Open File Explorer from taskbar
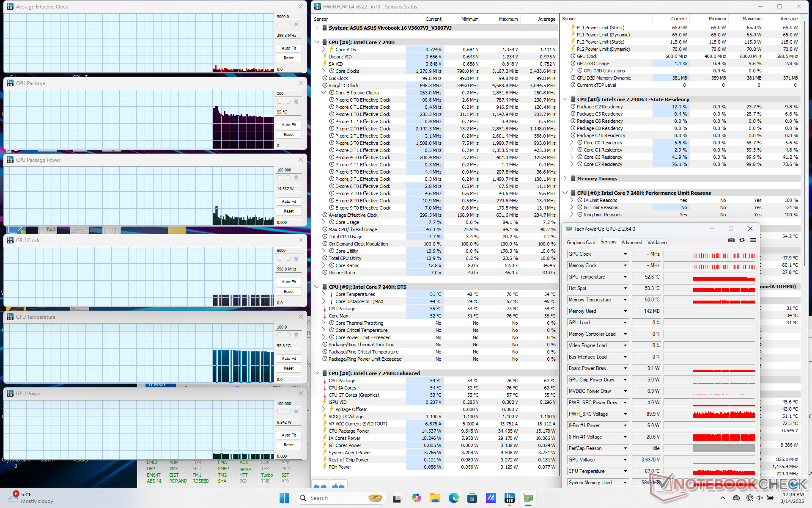Screen dimensions: 812x508 pos(435,498)
